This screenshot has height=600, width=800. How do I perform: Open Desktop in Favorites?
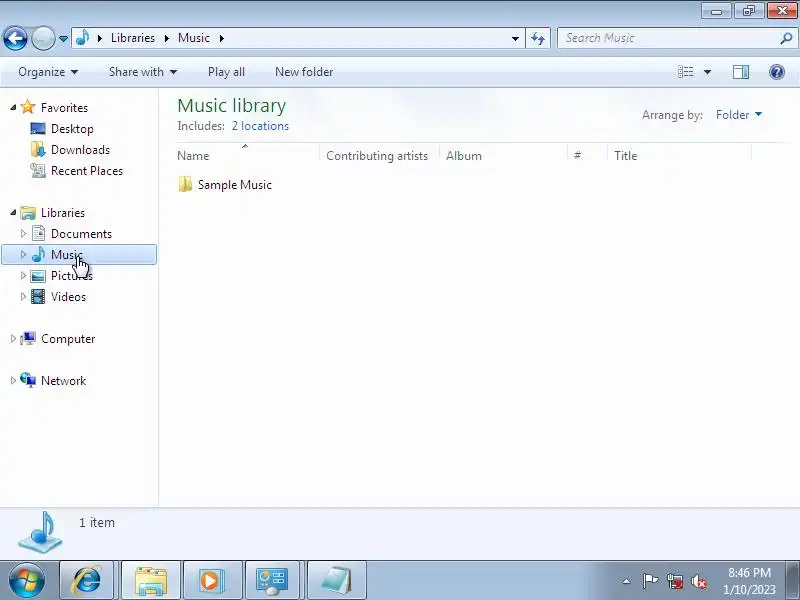[x=72, y=129]
